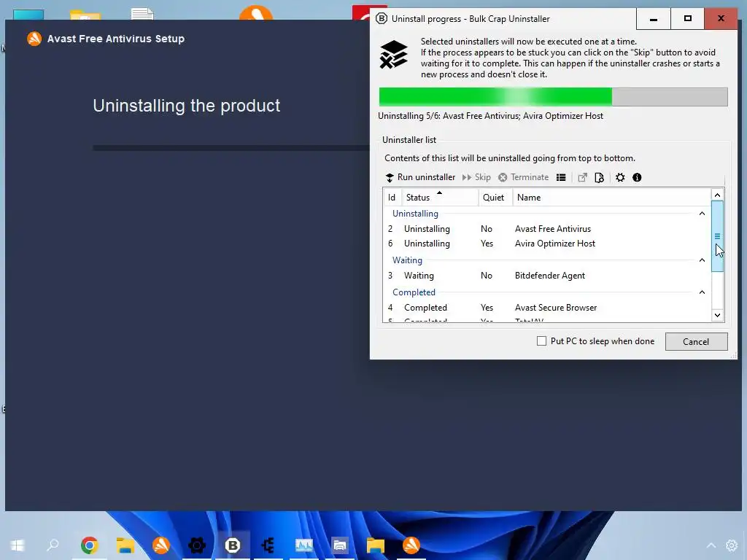This screenshot has height=560, width=747.
Task: Click the Completed group header label
Action: tap(414, 292)
